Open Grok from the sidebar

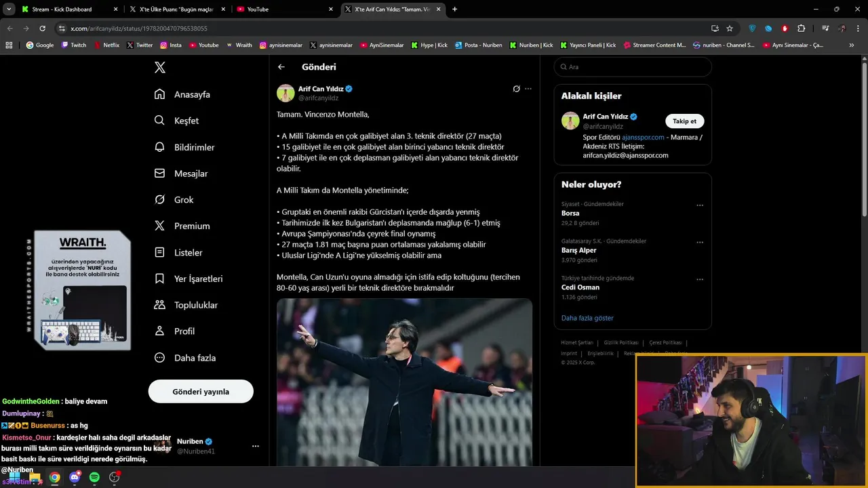[174, 200]
